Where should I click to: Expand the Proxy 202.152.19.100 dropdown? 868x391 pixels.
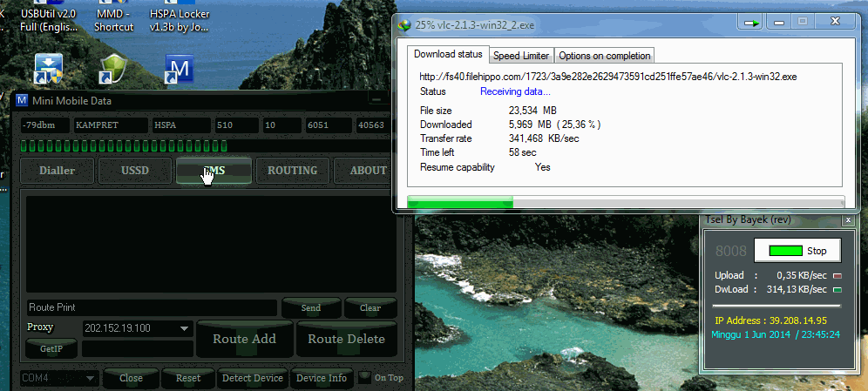pos(184,328)
